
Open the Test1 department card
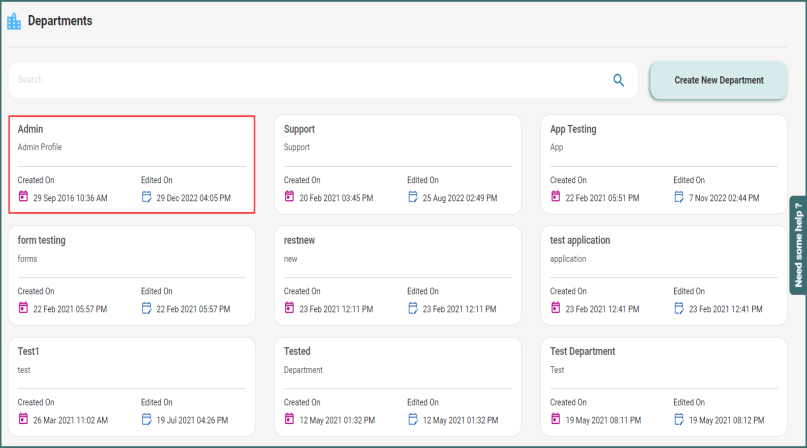(131, 387)
